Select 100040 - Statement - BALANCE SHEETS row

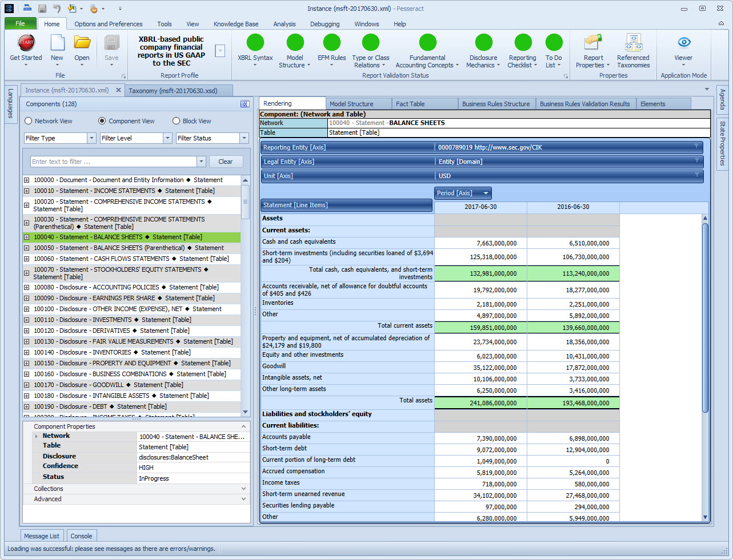(132, 237)
